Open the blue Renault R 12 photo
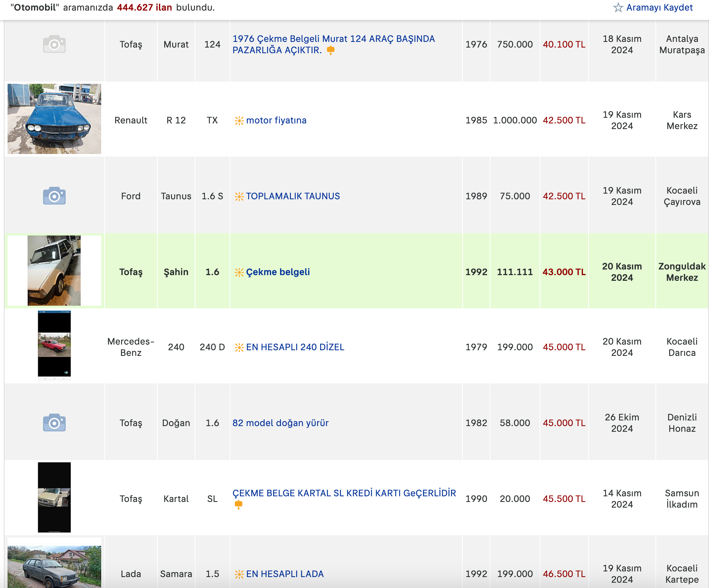This screenshot has width=709, height=588. pyautogui.click(x=54, y=119)
